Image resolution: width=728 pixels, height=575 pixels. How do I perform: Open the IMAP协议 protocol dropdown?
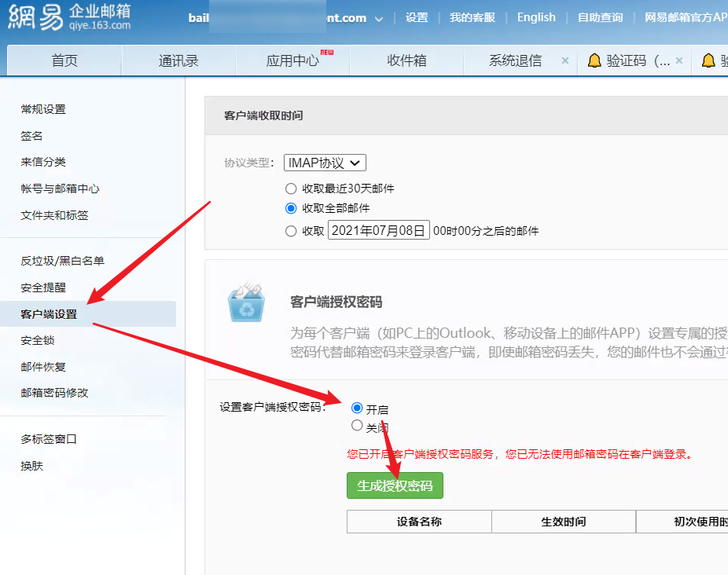point(325,163)
